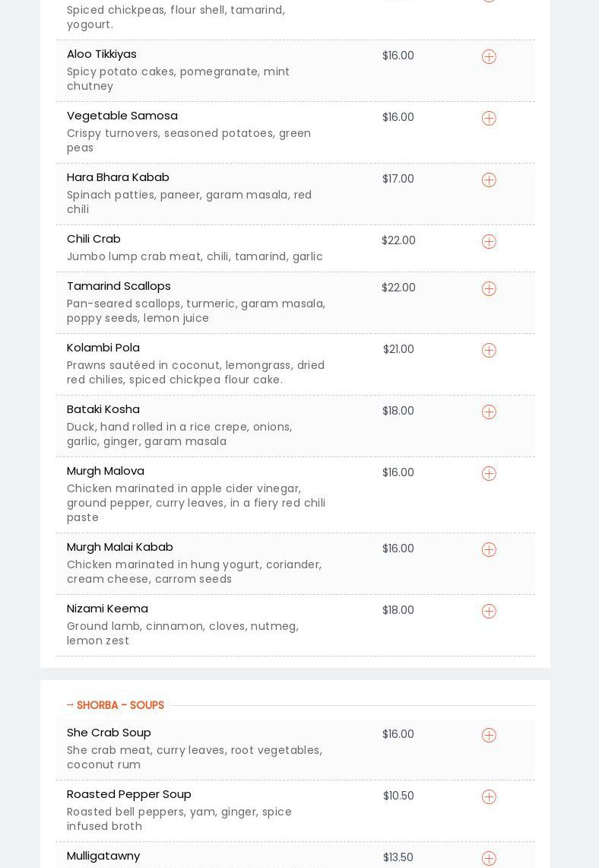Click plus icon for Hara Bhara Kabab

pyautogui.click(x=489, y=180)
